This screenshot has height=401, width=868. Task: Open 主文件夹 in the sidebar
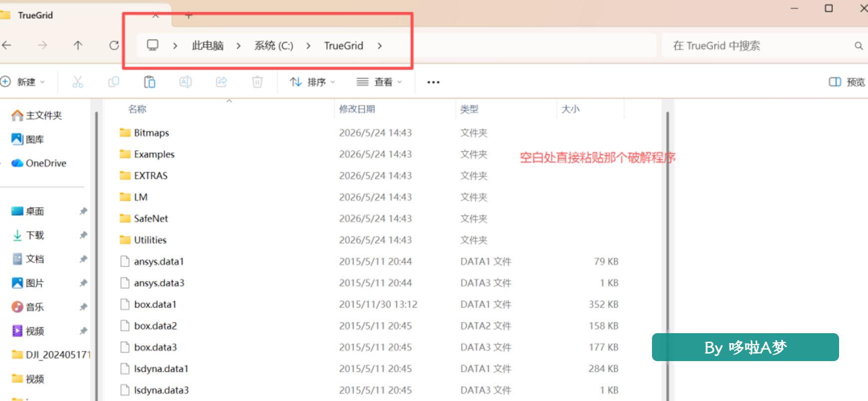tap(37, 115)
